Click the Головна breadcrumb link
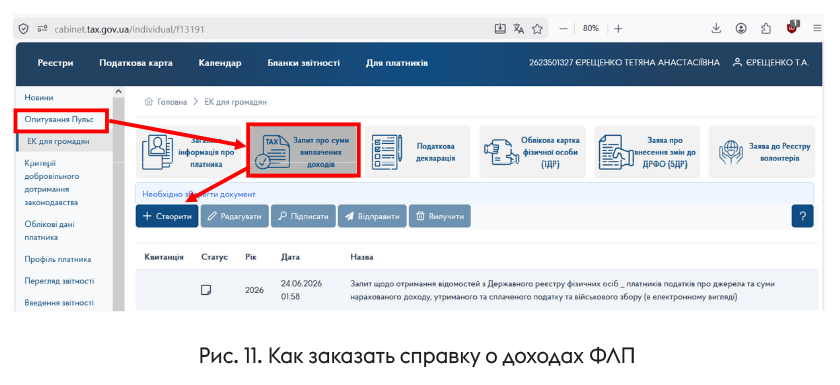840x385 pixels. tap(167, 102)
